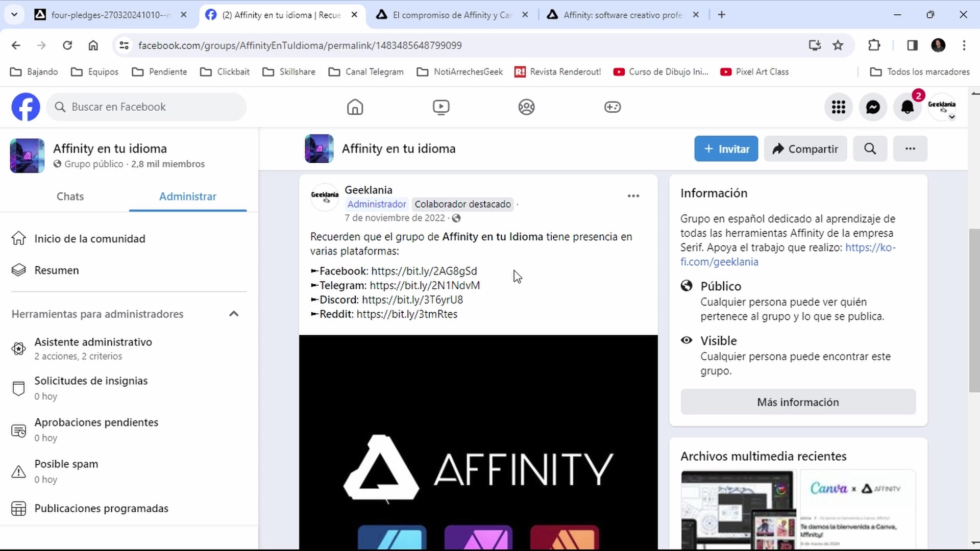Open Facebook Messenger icon
The width and height of the screenshot is (980, 551).
click(x=873, y=107)
